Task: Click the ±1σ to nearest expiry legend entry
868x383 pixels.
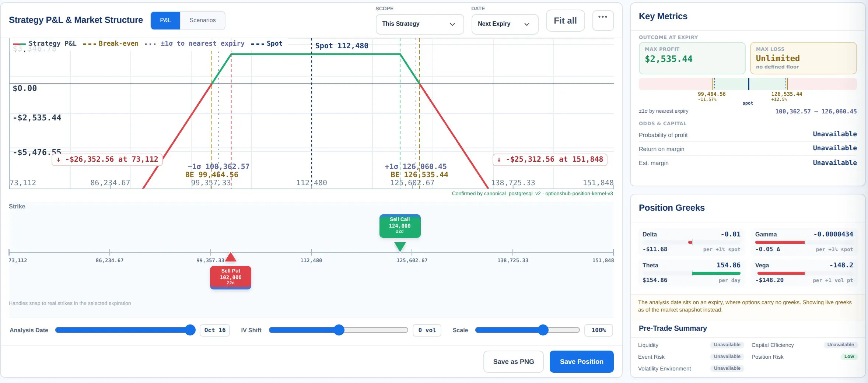Action: point(195,43)
